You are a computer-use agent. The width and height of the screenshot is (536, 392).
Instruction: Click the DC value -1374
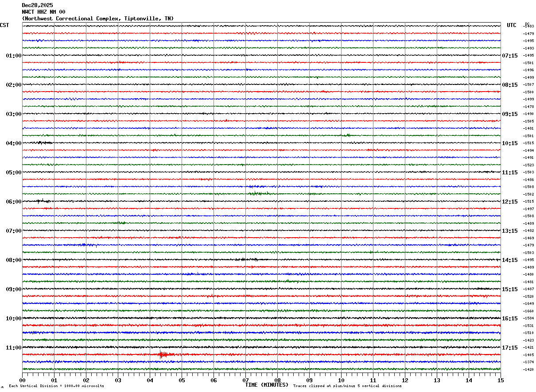pyautogui.click(x=528, y=362)
